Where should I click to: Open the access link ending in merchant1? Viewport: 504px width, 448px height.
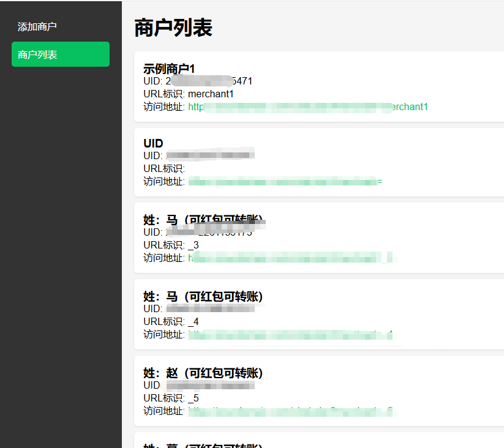(x=308, y=106)
